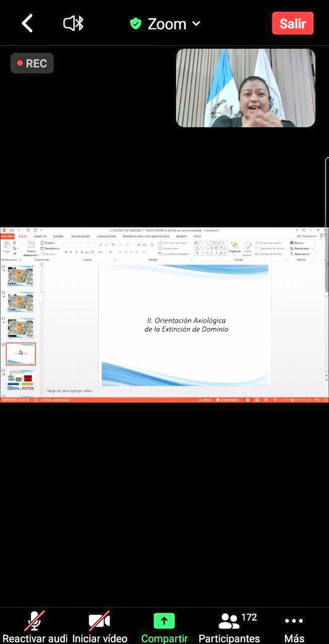
Task: Select slide 15 thumbnail
Action: 21,328
